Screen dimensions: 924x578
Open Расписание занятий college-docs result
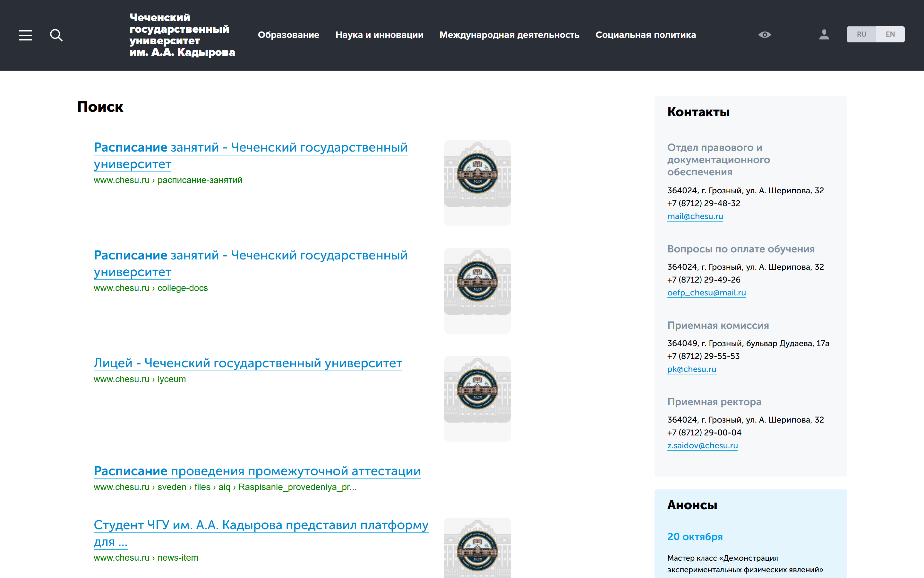pyautogui.click(x=251, y=263)
